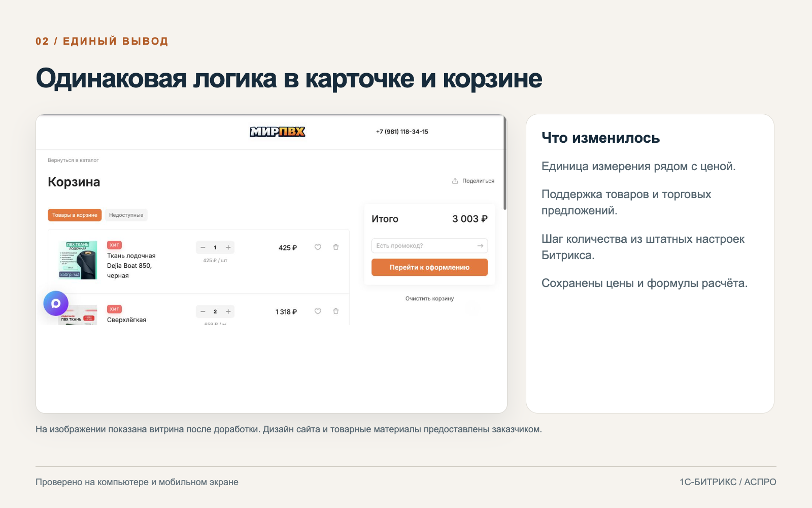Viewport: 812px width, 508px height.
Task: Select the Товары в корзине tab
Action: coord(75,215)
